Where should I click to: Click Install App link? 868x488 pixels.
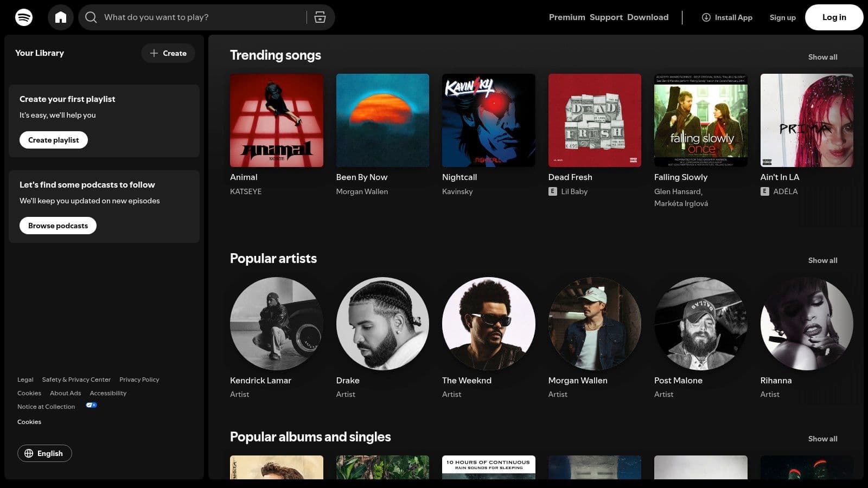click(x=727, y=17)
